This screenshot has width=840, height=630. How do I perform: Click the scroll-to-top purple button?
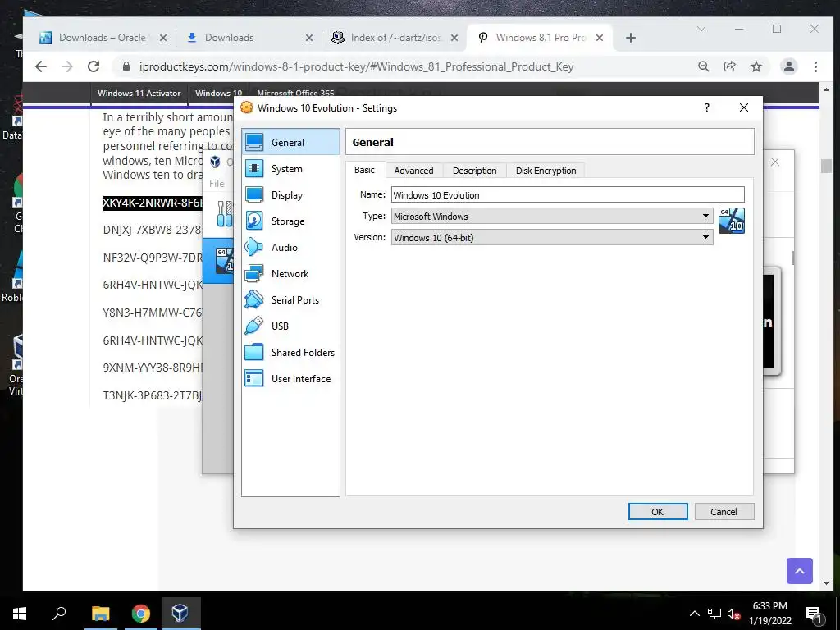point(799,571)
